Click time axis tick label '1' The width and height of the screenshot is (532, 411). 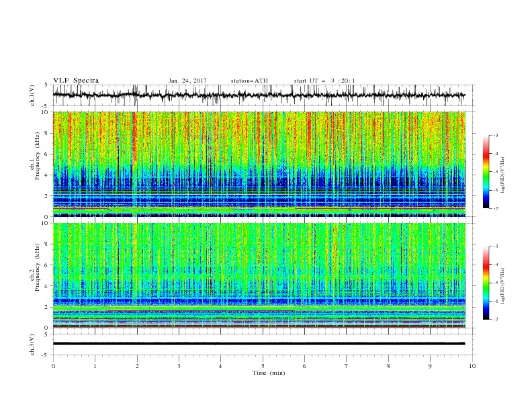point(95,366)
